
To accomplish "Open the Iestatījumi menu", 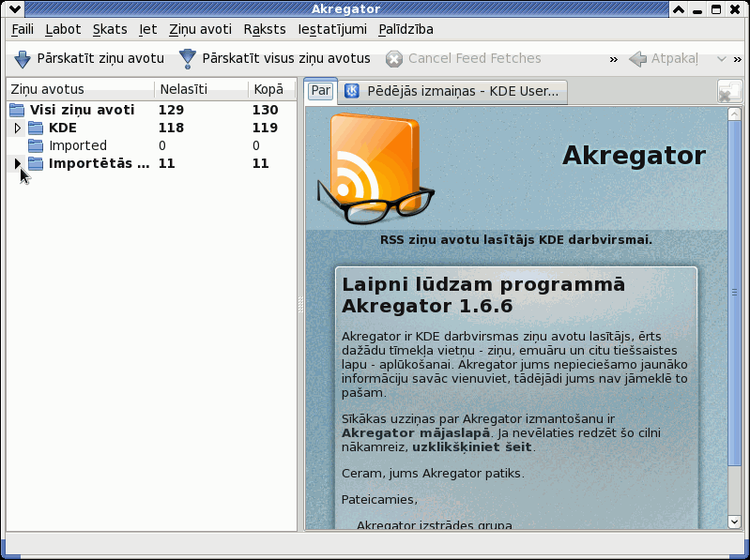I will tap(332, 30).
